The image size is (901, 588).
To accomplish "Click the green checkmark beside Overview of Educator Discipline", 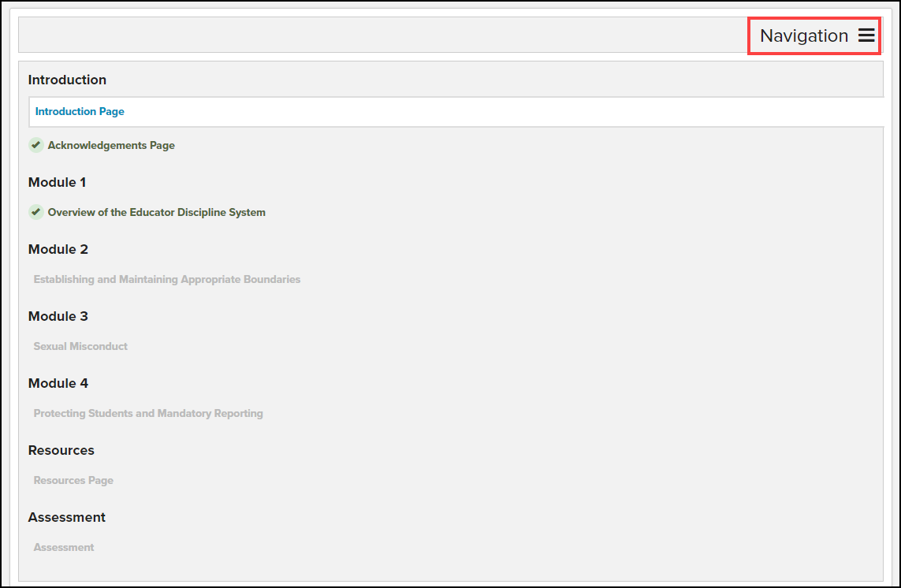I will click(35, 212).
